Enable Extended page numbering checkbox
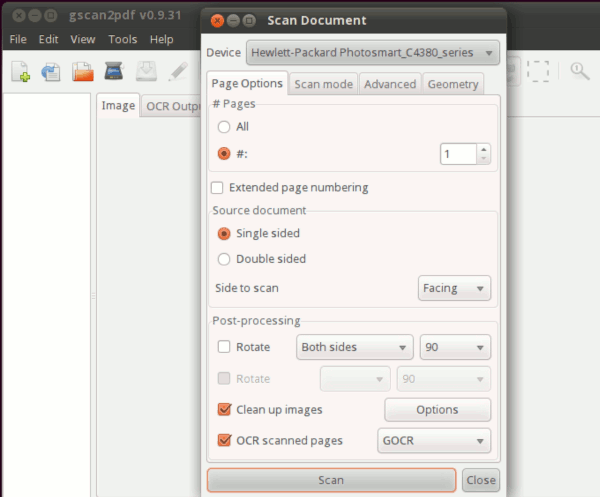The width and height of the screenshot is (600, 497). pyautogui.click(x=217, y=188)
